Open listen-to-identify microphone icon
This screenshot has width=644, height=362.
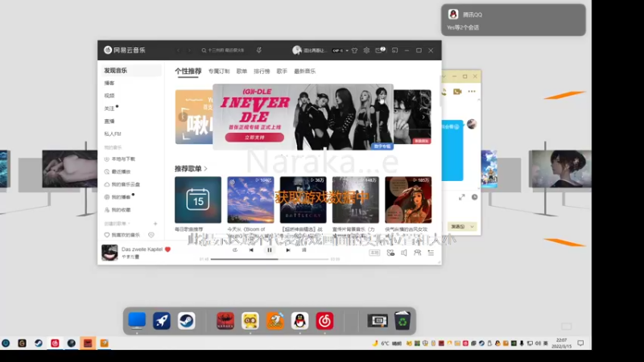(x=259, y=51)
